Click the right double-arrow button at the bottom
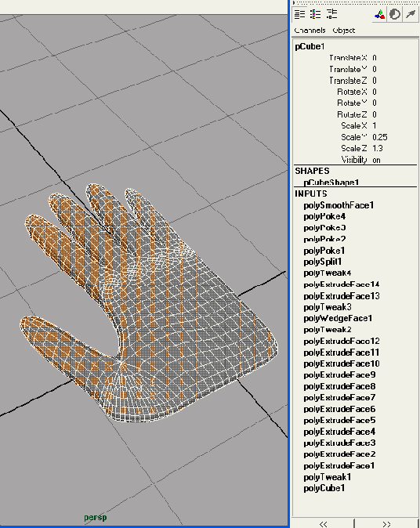This screenshot has width=420, height=528. click(386, 523)
